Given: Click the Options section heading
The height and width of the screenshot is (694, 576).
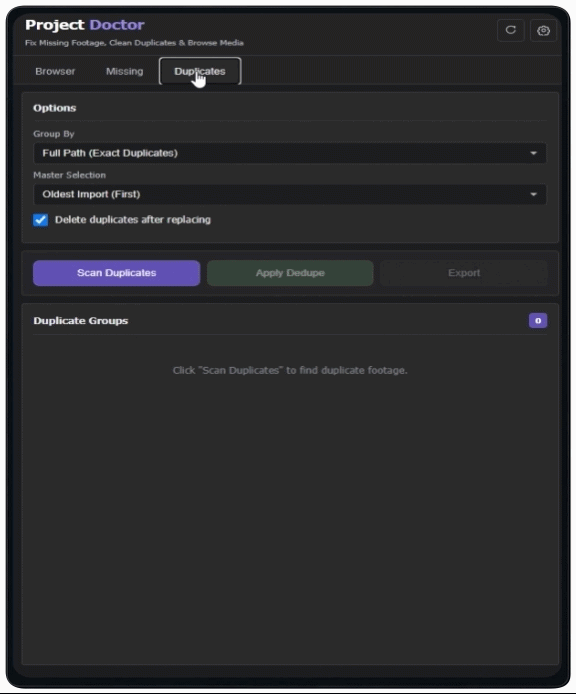Looking at the screenshot, I should tap(54, 108).
